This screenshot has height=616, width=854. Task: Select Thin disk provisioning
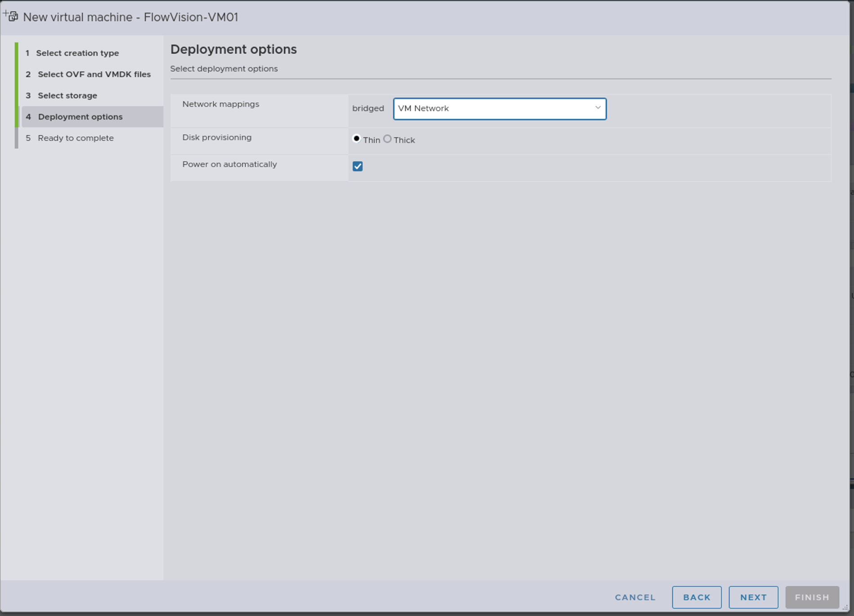coord(356,139)
